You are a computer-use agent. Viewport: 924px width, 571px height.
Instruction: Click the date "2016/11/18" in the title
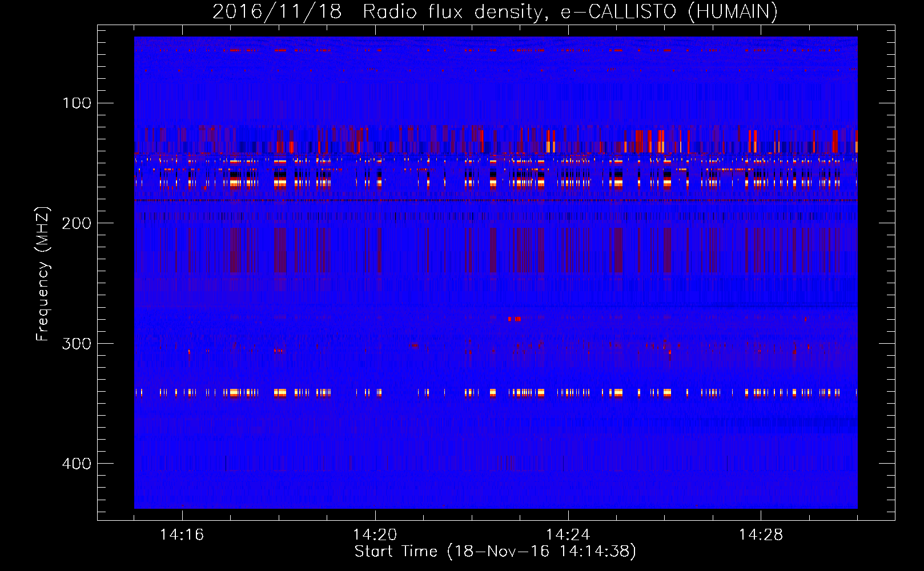click(277, 11)
